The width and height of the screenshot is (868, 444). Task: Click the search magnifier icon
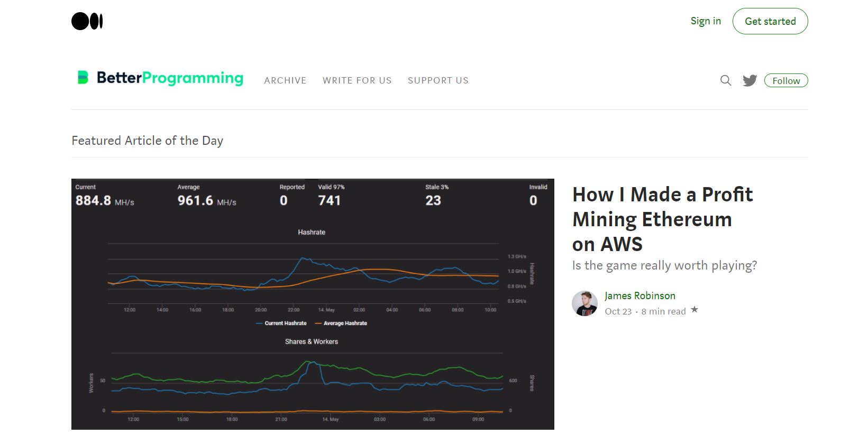[x=726, y=80]
